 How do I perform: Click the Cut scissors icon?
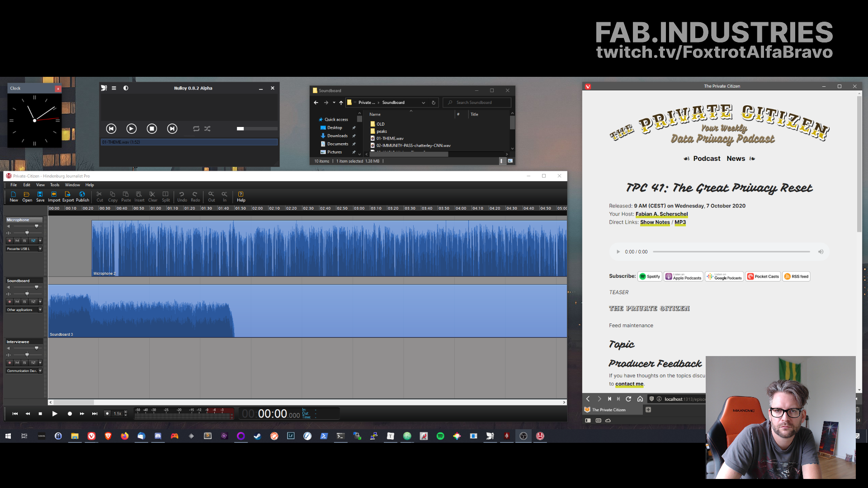point(99,197)
